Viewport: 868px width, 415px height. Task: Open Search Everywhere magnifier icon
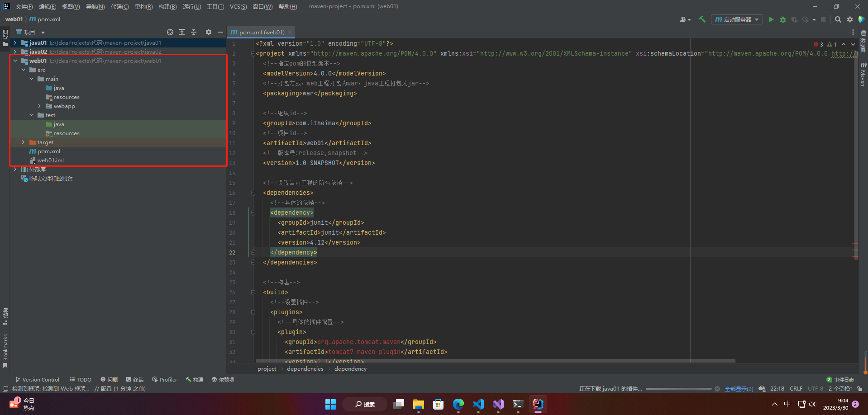point(838,19)
